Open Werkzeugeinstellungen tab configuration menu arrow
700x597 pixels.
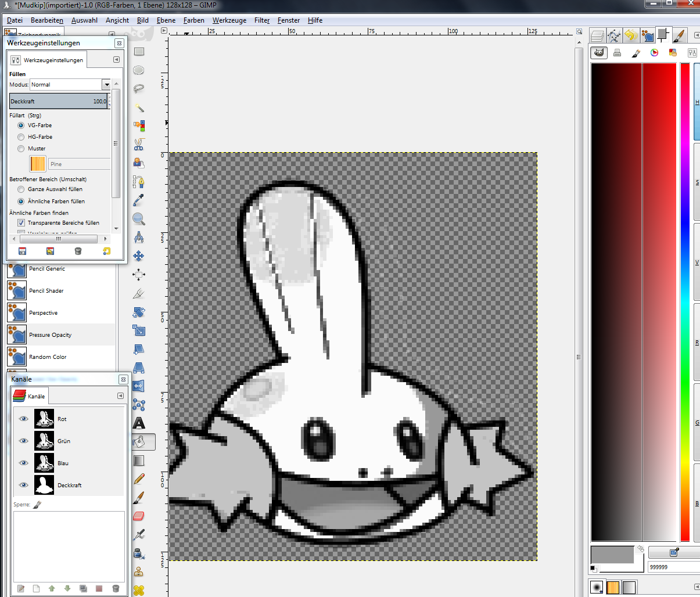116,60
